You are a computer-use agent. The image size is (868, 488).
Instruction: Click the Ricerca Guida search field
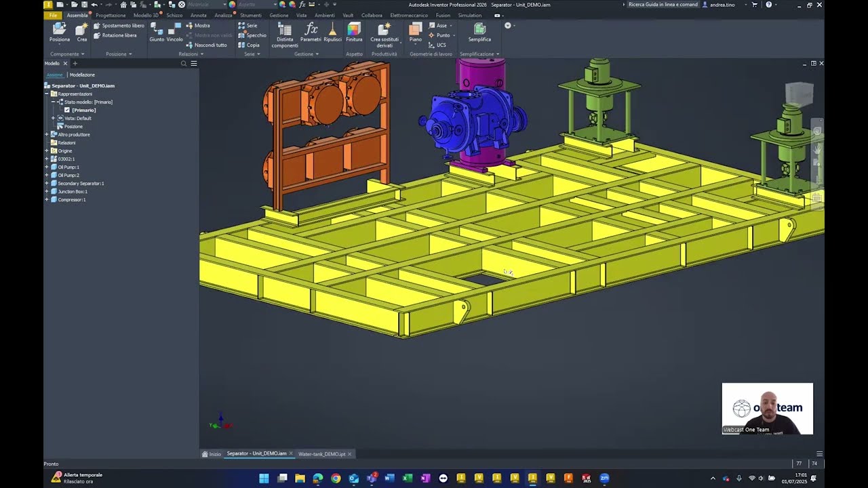663,5
